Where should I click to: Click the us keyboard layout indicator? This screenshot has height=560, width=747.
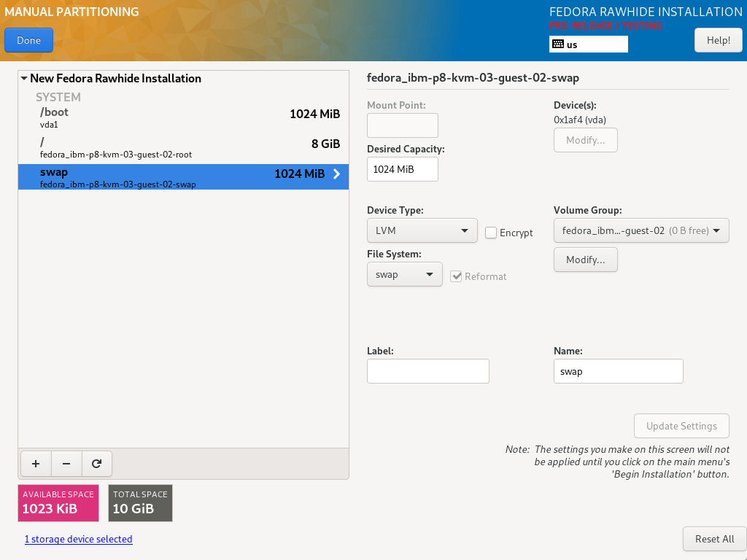[589, 44]
